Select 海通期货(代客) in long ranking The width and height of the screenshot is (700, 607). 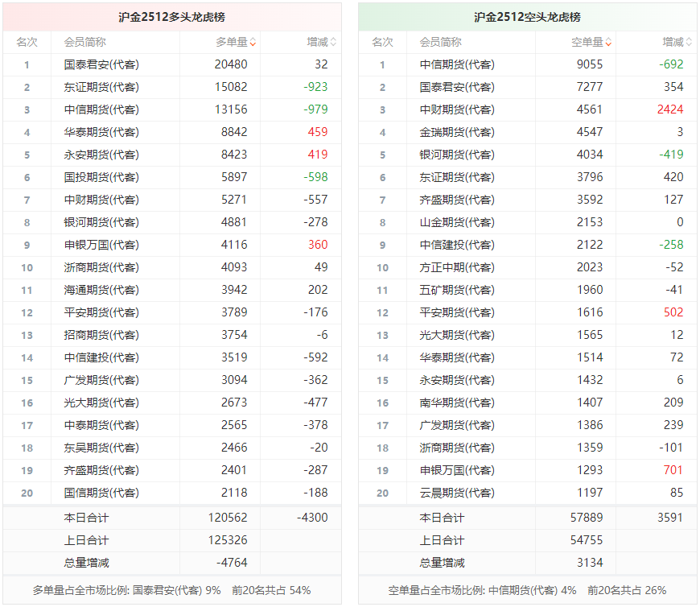click(x=101, y=290)
